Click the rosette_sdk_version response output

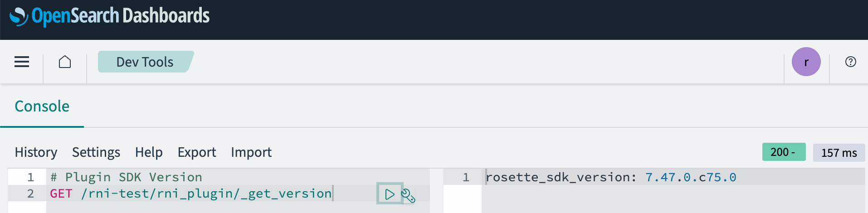(611, 177)
